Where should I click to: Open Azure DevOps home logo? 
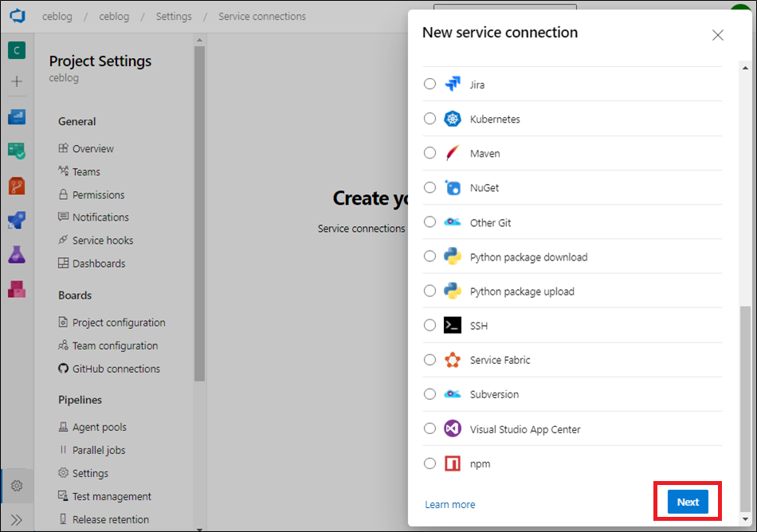tap(17, 15)
